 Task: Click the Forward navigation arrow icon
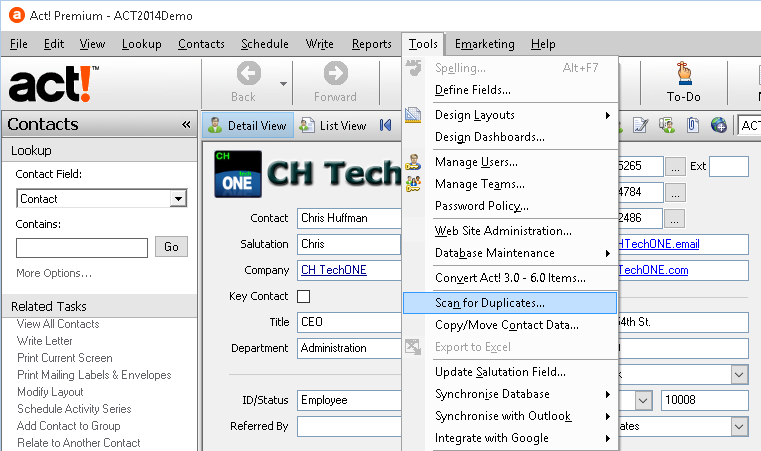[336, 73]
